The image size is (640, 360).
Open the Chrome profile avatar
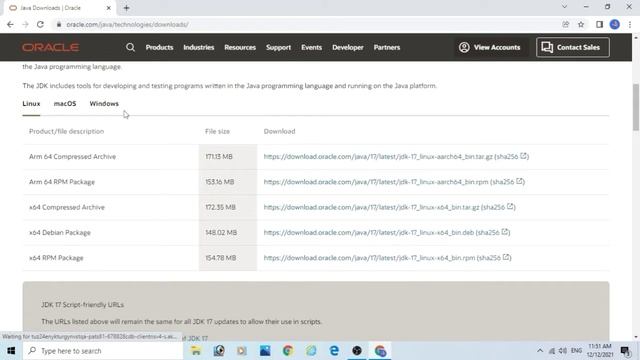pyautogui.click(x=615, y=24)
